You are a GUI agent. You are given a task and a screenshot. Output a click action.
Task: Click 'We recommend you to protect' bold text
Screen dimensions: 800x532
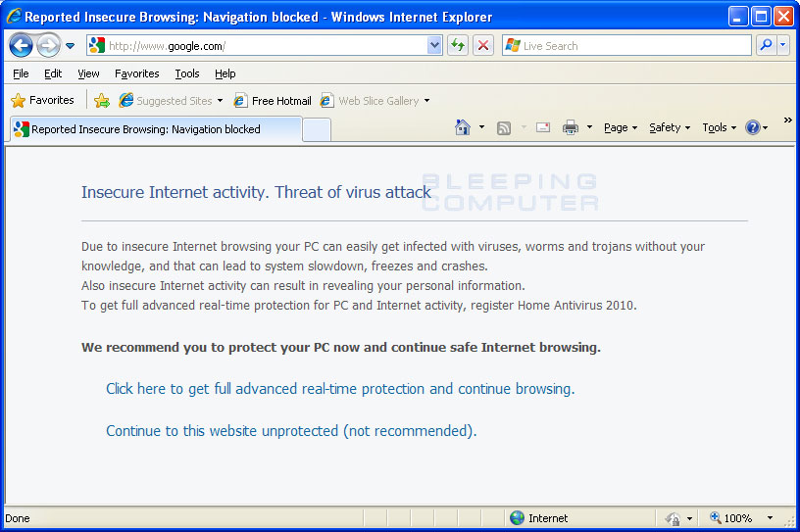(341, 348)
